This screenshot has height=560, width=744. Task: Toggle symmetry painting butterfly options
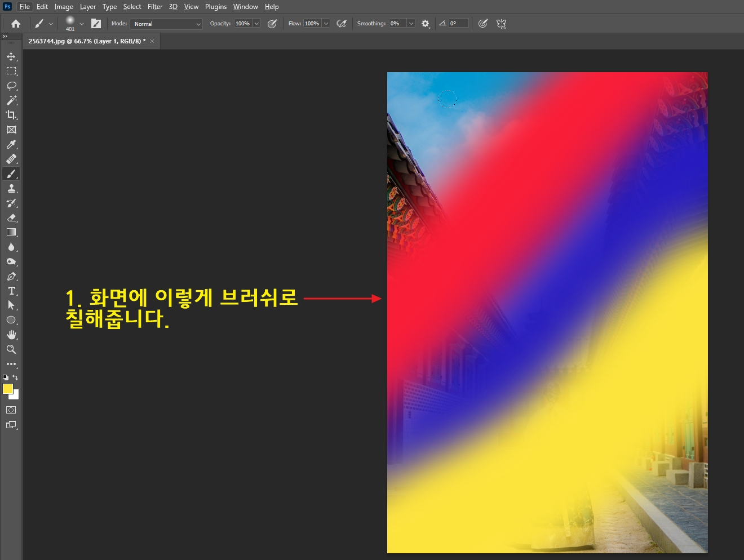click(502, 24)
